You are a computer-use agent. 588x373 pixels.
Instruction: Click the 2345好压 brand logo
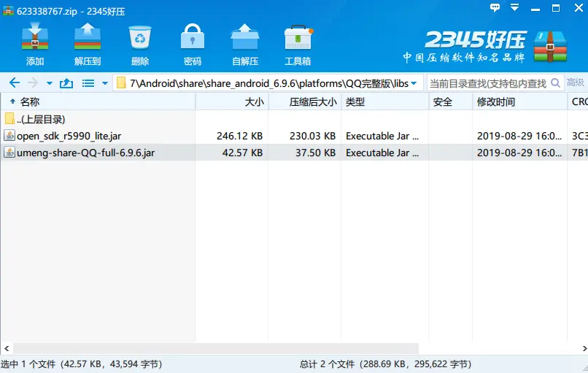[485, 46]
